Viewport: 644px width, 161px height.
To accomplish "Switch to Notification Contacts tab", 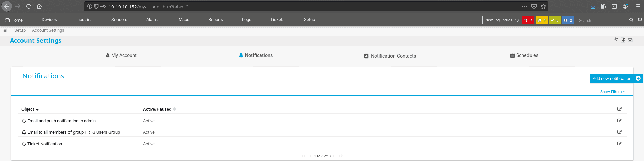I will coord(390,56).
